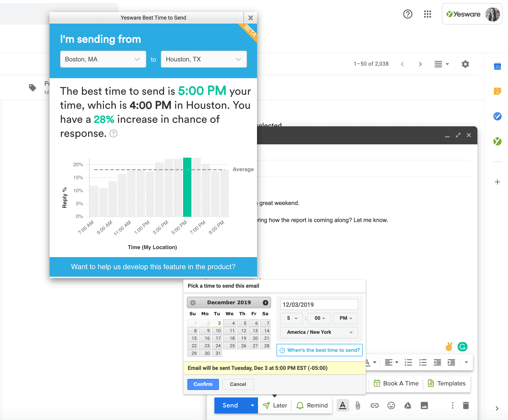This screenshot has width=508, height=420.
Task: Open Yesware Templates
Action: point(447,383)
